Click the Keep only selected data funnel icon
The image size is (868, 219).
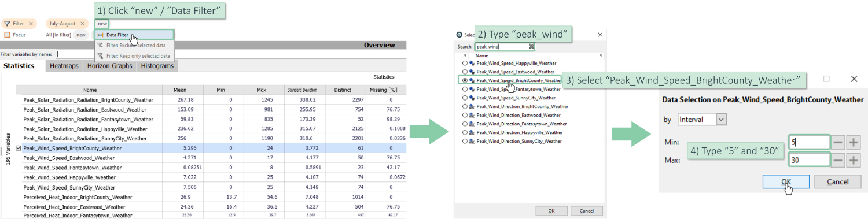[101, 56]
